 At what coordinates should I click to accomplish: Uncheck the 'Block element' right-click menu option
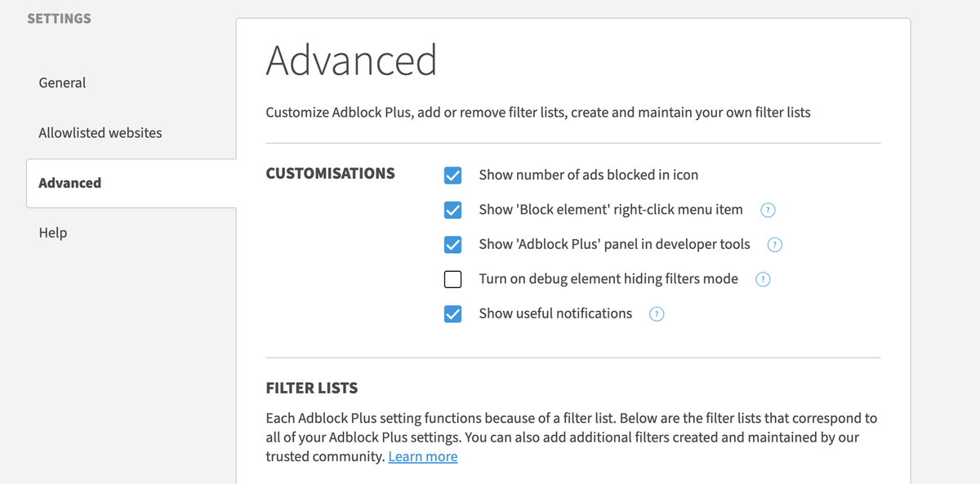point(452,210)
